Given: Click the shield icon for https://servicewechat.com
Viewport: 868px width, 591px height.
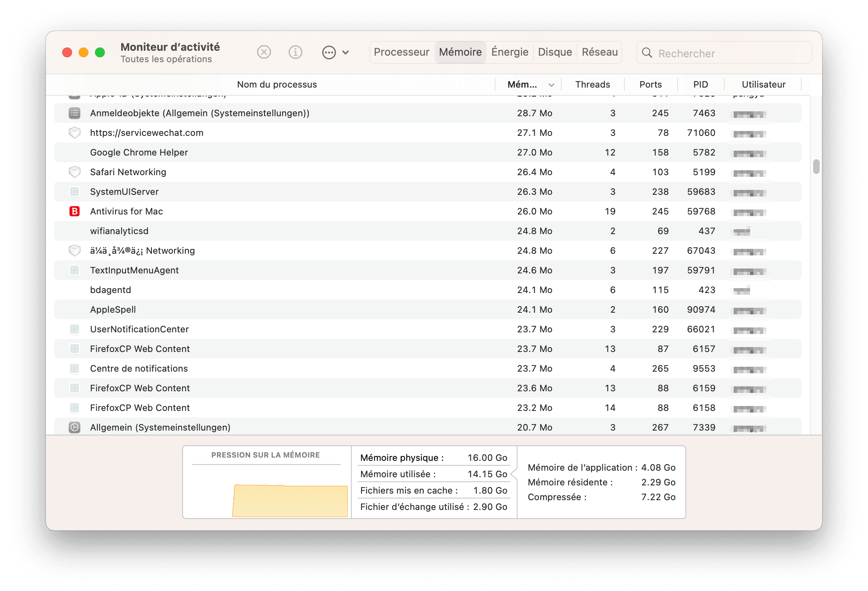Looking at the screenshot, I should click(x=75, y=133).
